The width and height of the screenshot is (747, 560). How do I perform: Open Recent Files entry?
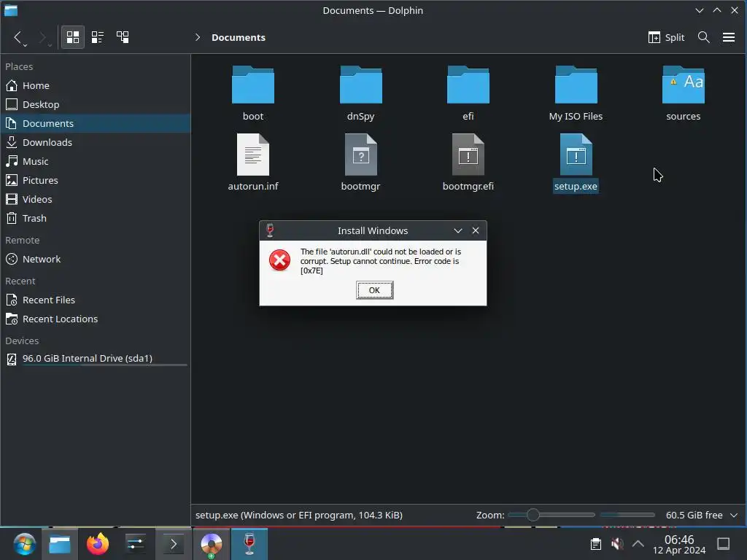pos(96,300)
